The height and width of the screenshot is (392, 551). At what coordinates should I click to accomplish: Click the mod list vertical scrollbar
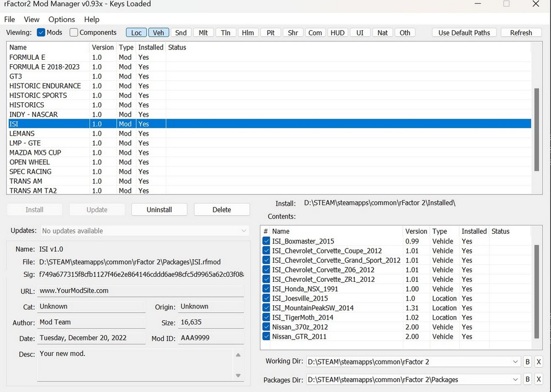[x=537, y=129]
